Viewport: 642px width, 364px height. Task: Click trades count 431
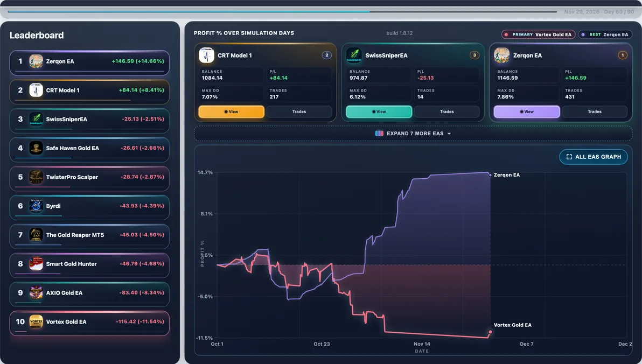[569, 97]
